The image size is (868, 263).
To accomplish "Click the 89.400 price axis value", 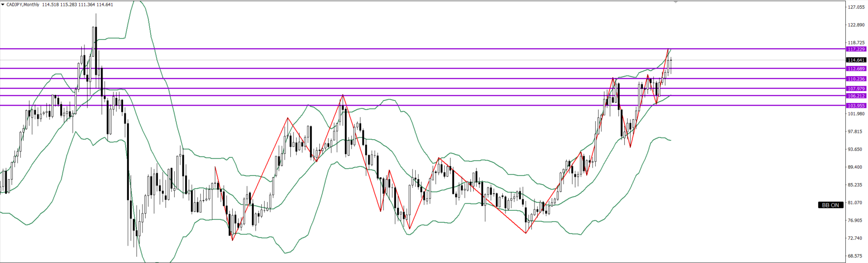I will (x=856, y=167).
